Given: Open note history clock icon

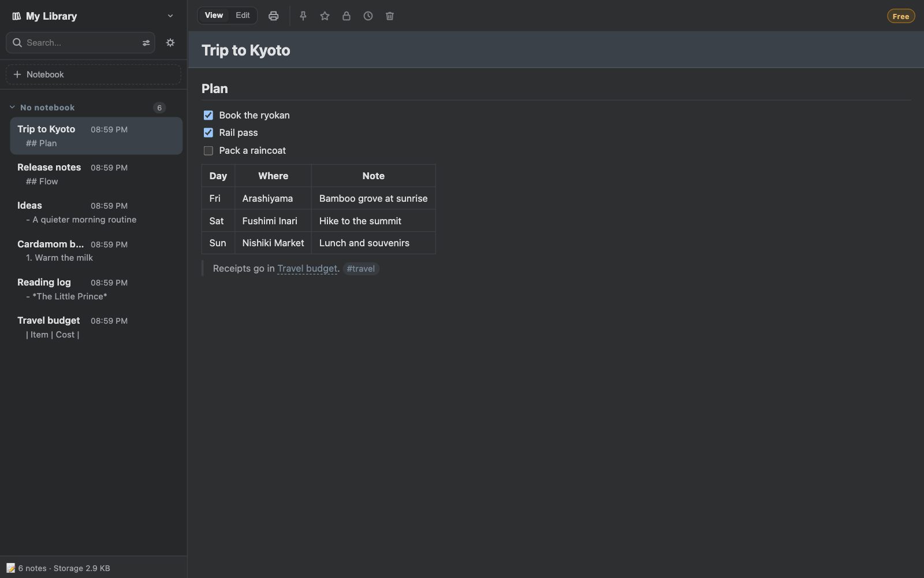Looking at the screenshot, I should [368, 16].
